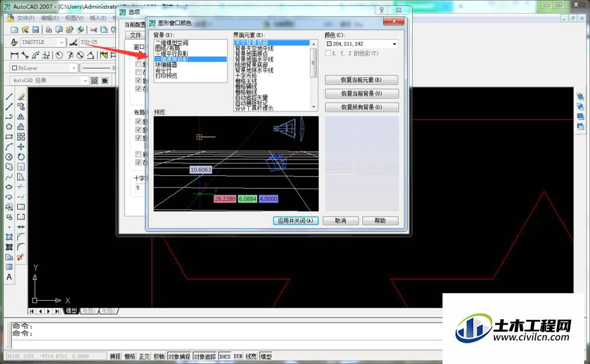The height and width of the screenshot is (364, 590).
Task: Open the 插入(I) menu
Action: point(98,18)
